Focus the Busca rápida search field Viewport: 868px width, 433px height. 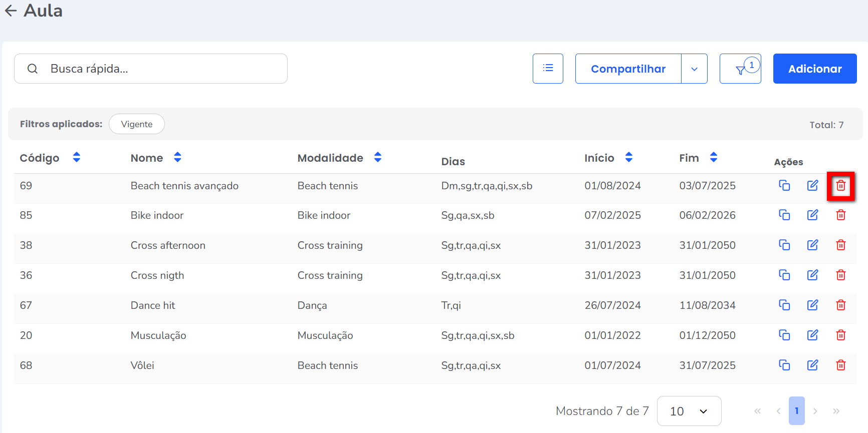(x=151, y=69)
